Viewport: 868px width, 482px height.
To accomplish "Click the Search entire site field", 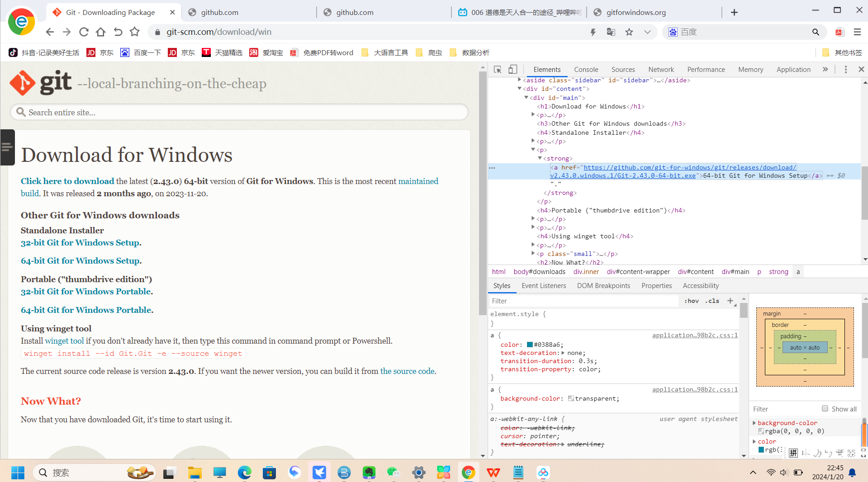I will [240, 113].
